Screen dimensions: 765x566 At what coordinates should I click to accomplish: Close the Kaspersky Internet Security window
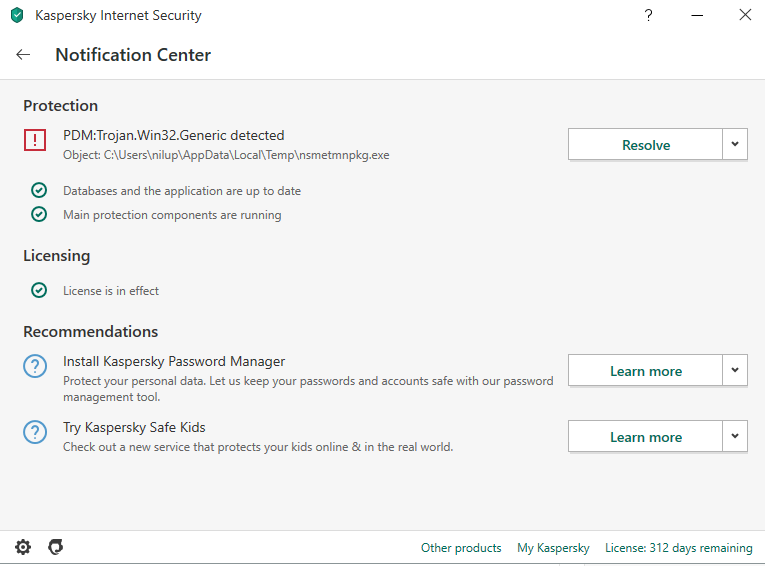click(745, 15)
